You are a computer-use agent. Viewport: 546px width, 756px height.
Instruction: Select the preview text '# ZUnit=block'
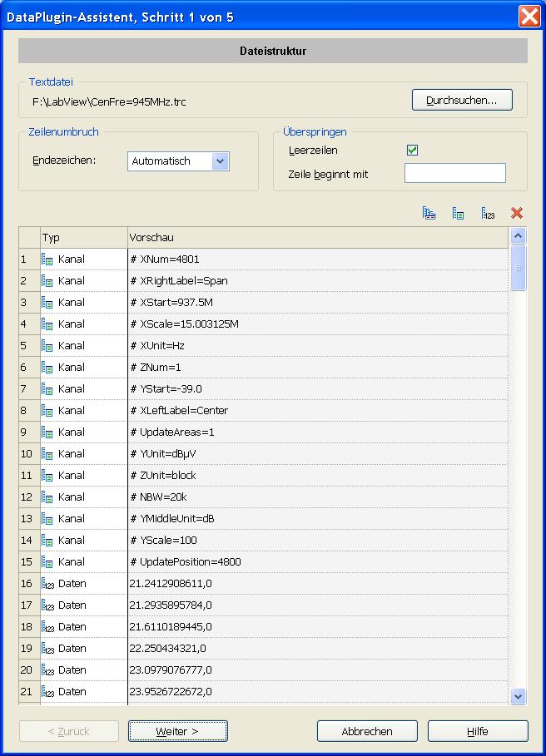pos(163,476)
